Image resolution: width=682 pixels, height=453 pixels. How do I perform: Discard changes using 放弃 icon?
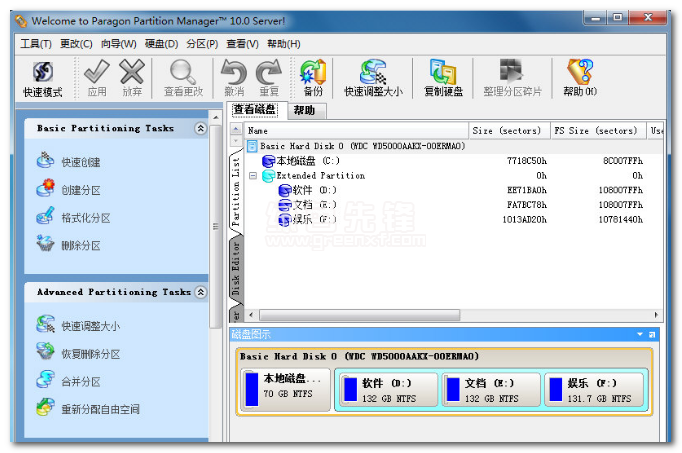click(x=132, y=78)
